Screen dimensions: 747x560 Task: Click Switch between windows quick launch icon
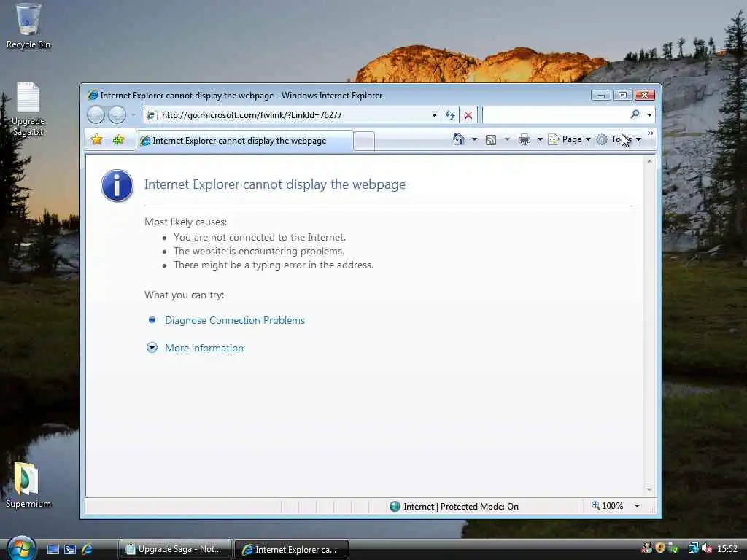pos(70,550)
